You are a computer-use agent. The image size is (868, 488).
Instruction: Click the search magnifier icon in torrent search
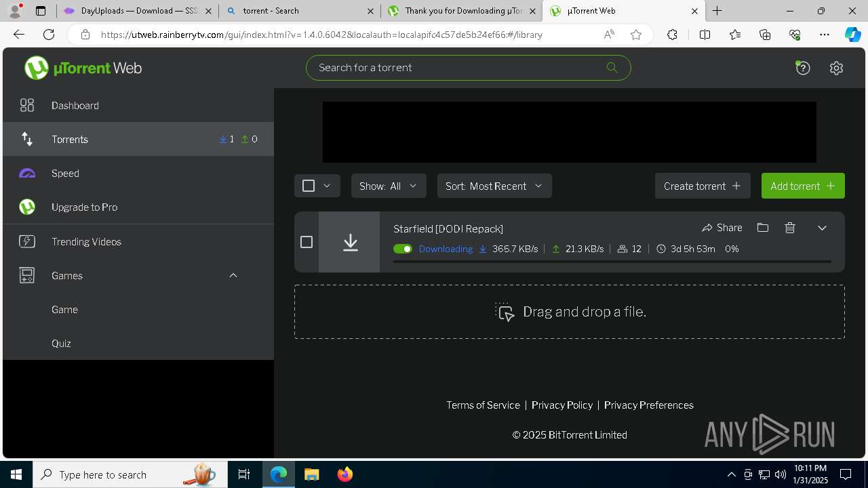pos(612,67)
